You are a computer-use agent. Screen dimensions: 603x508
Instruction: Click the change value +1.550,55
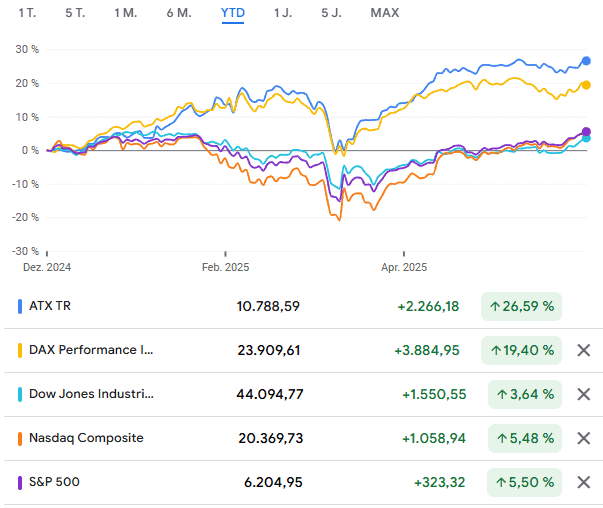click(434, 394)
